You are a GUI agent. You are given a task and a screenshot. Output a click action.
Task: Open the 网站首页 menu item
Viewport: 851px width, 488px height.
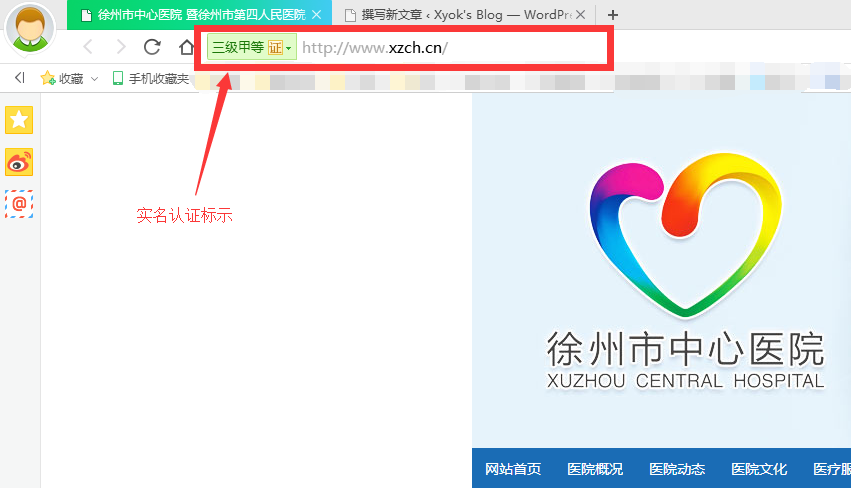click(513, 469)
